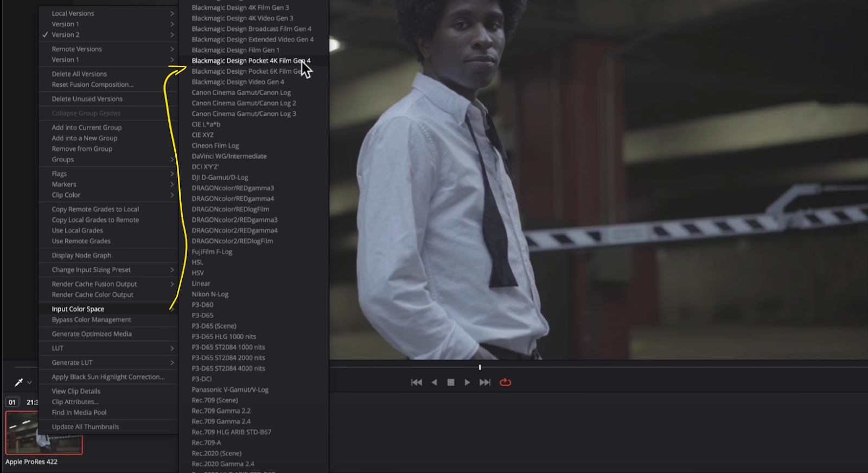
Task: Click the play forward button
Action: tap(467, 382)
